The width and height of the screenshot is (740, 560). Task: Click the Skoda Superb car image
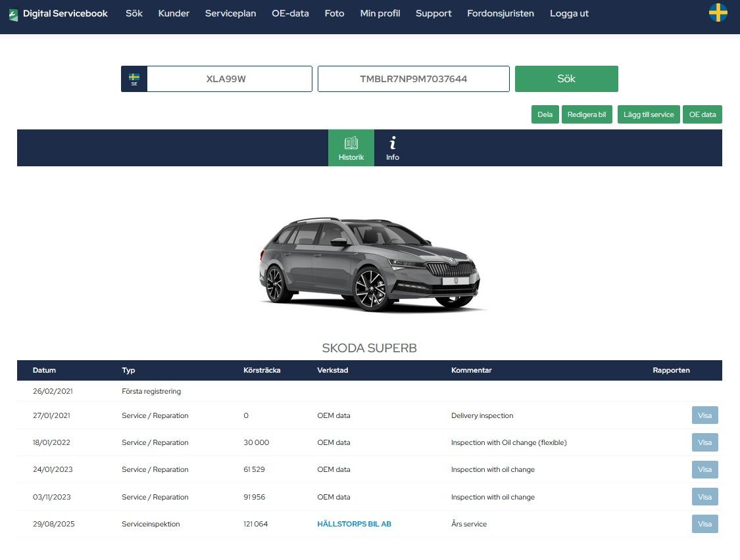[369, 264]
